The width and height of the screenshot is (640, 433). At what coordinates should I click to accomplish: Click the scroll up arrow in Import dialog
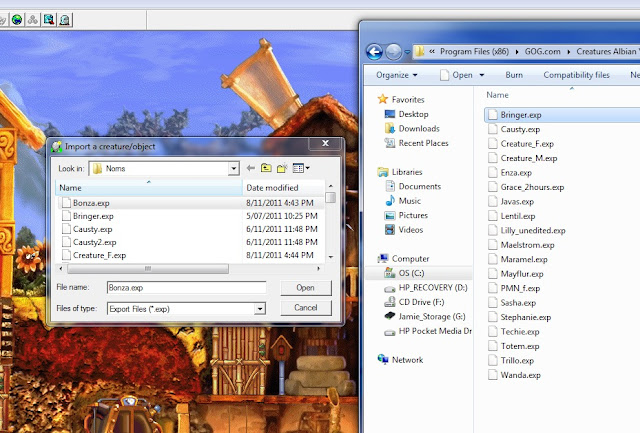tap(331, 186)
